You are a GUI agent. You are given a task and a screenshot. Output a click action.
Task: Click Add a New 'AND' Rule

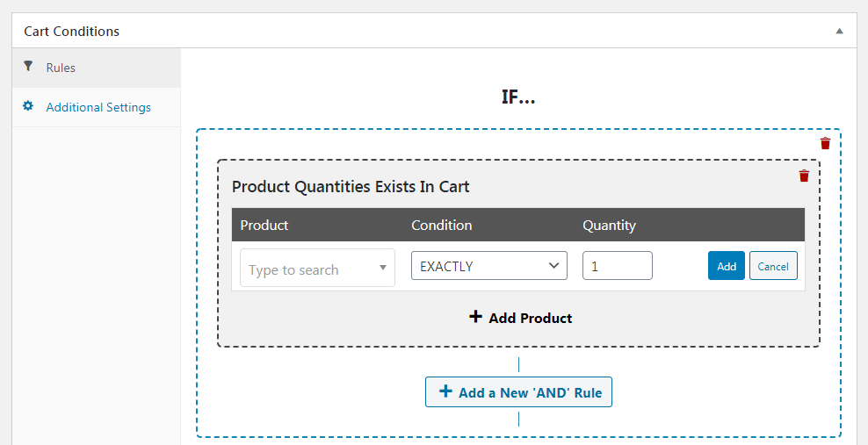[x=518, y=392]
